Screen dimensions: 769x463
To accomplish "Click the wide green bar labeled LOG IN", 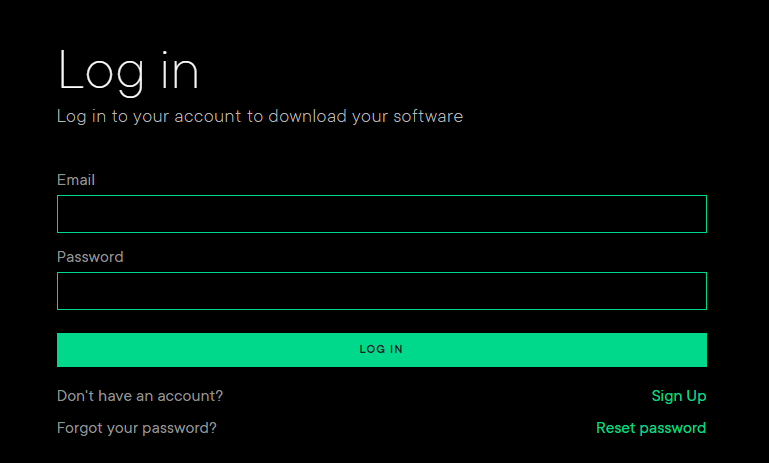I will tap(381, 350).
